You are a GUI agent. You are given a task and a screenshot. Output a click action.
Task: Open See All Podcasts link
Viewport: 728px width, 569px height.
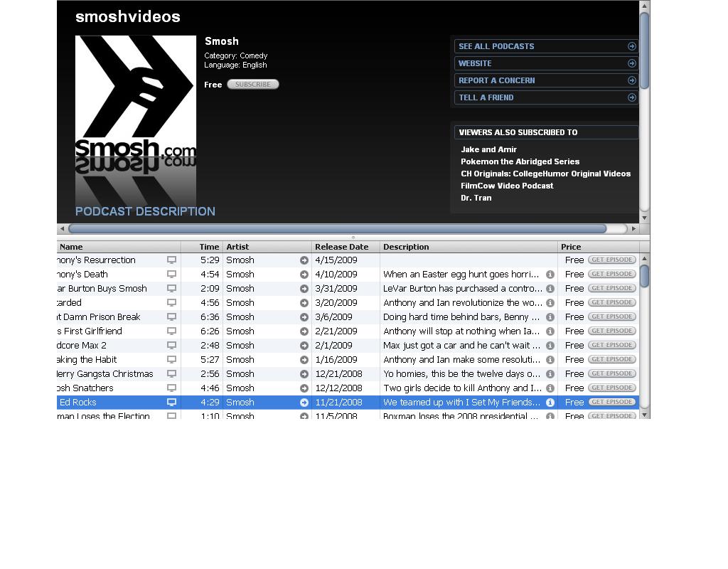click(x=546, y=46)
